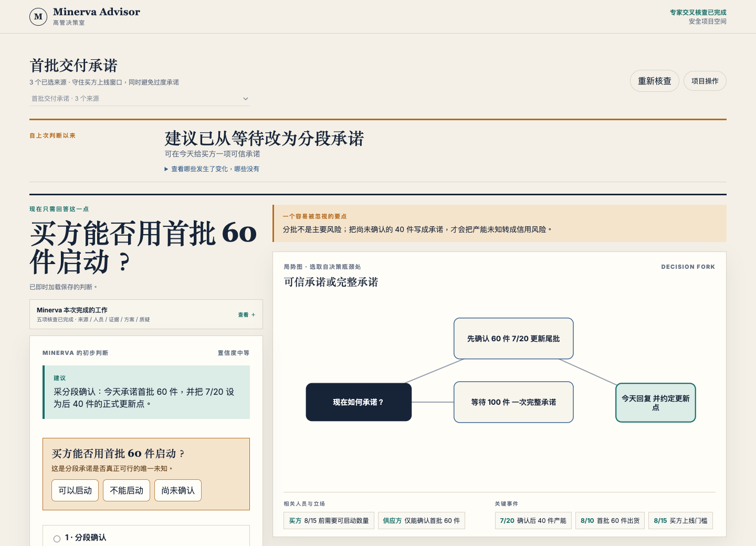The height and width of the screenshot is (546, 756).
Task: Click the 现在如何承诺？ root node
Action: [x=359, y=402]
